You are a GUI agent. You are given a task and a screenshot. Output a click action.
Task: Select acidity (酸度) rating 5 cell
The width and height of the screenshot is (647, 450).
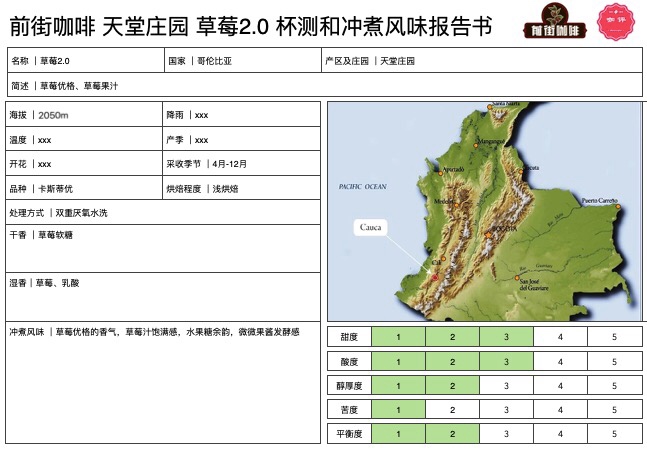tap(614, 361)
